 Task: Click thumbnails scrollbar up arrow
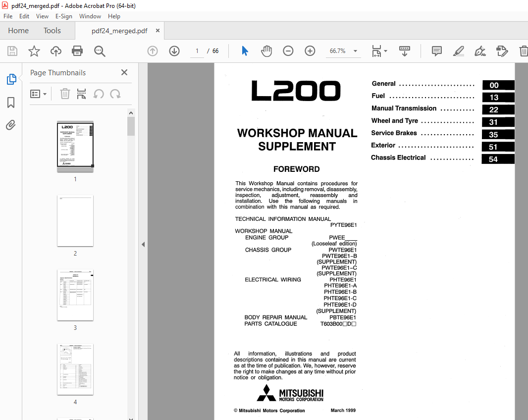click(x=131, y=113)
